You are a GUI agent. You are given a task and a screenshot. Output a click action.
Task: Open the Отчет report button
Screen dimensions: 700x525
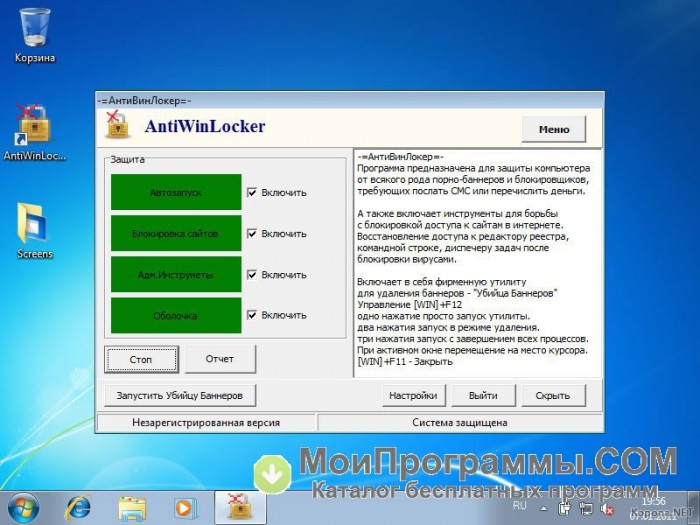[220, 359]
